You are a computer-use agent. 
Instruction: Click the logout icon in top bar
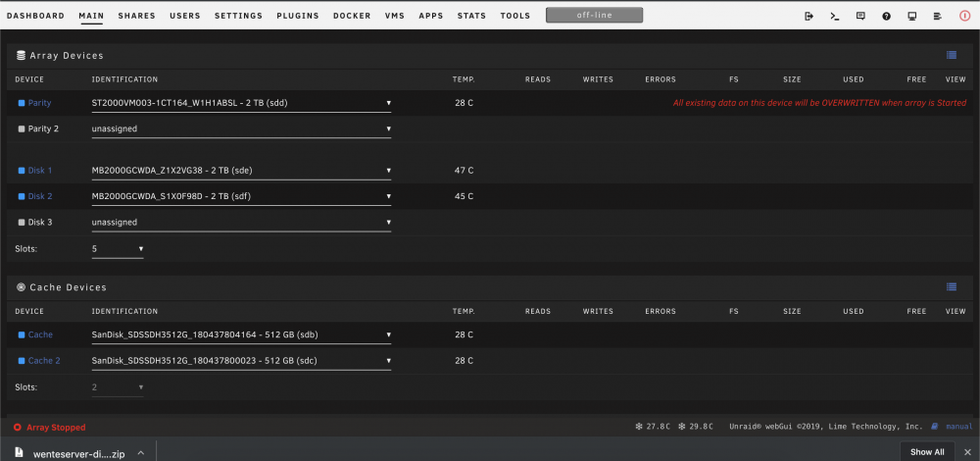(x=808, y=17)
